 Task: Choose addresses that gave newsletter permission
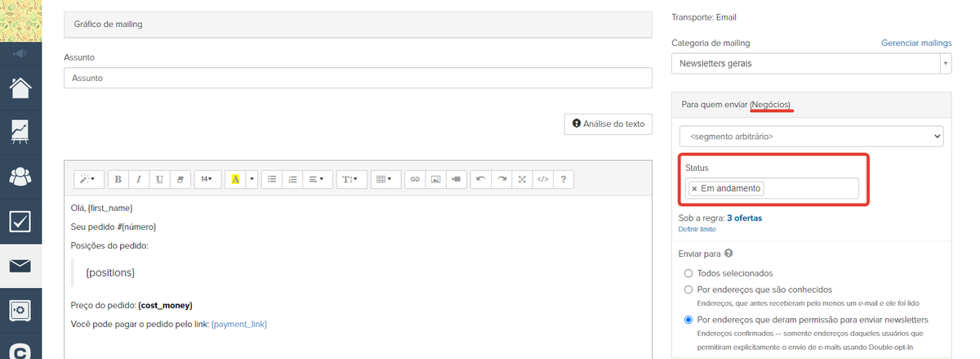[688, 320]
